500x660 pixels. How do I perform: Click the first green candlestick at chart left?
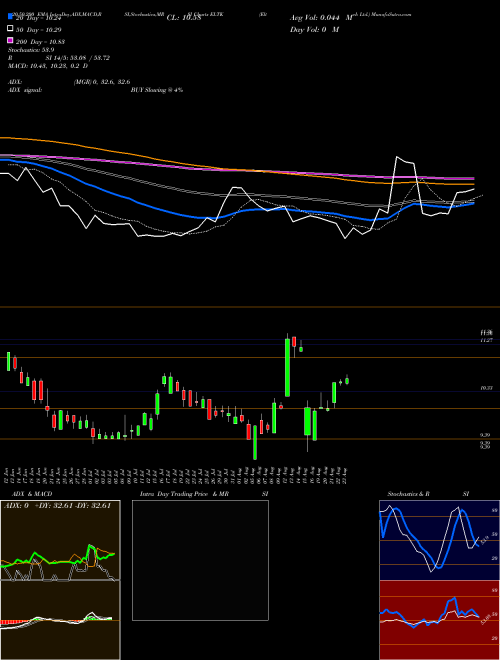tap(8, 362)
